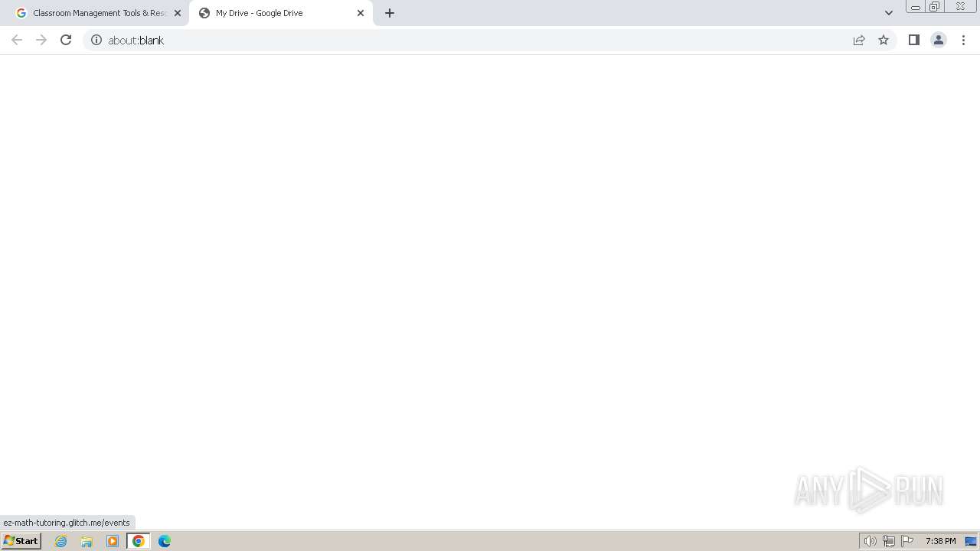Open volume control in system tray

(870, 541)
